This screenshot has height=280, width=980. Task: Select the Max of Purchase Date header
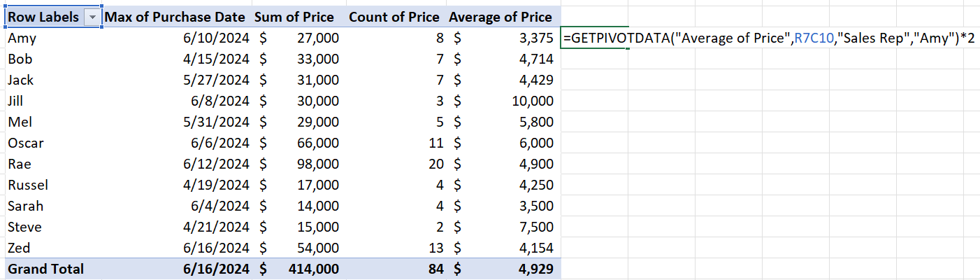coord(175,17)
